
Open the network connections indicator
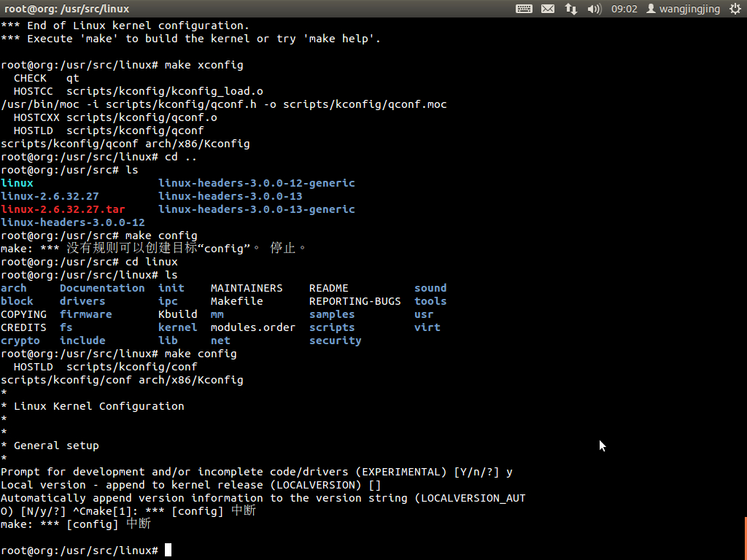click(x=570, y=9)
